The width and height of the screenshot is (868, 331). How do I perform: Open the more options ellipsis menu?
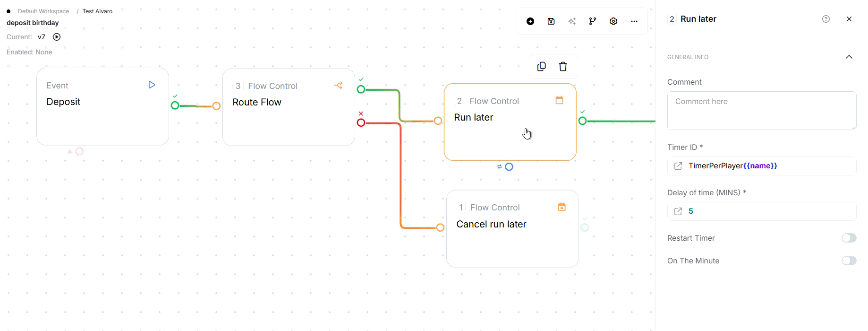coord(634,21)
